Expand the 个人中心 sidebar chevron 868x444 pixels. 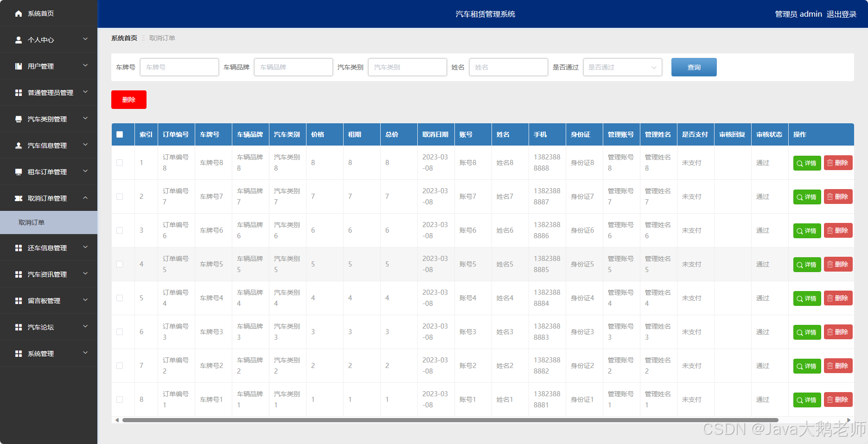point(85,39)
